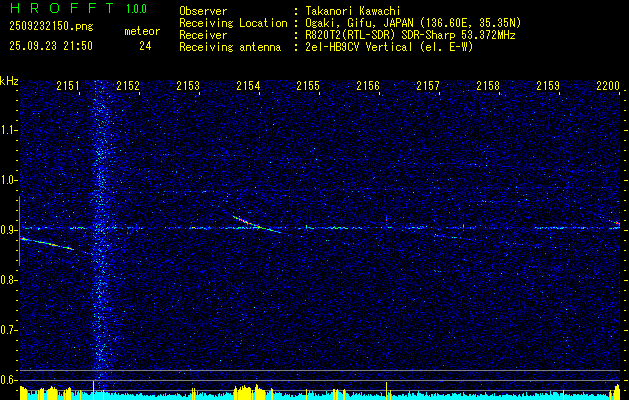Image resolution: width=629 pixels, height=400 pixels.
Task: Click time marker 2156
Action: (368, 85)
